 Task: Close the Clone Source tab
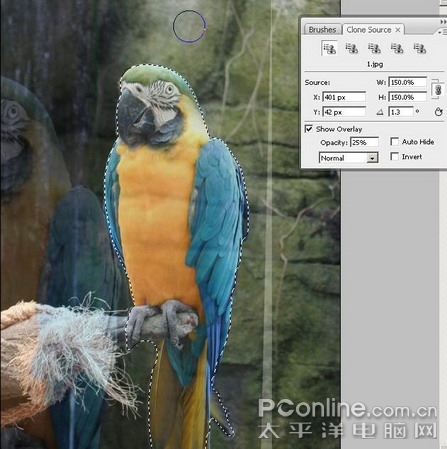(x=398, y=30)
